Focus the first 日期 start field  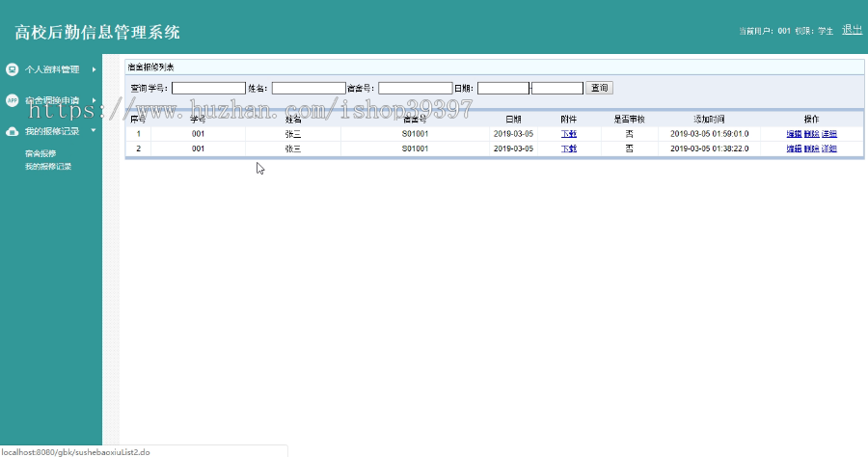[x=503, y=88]
